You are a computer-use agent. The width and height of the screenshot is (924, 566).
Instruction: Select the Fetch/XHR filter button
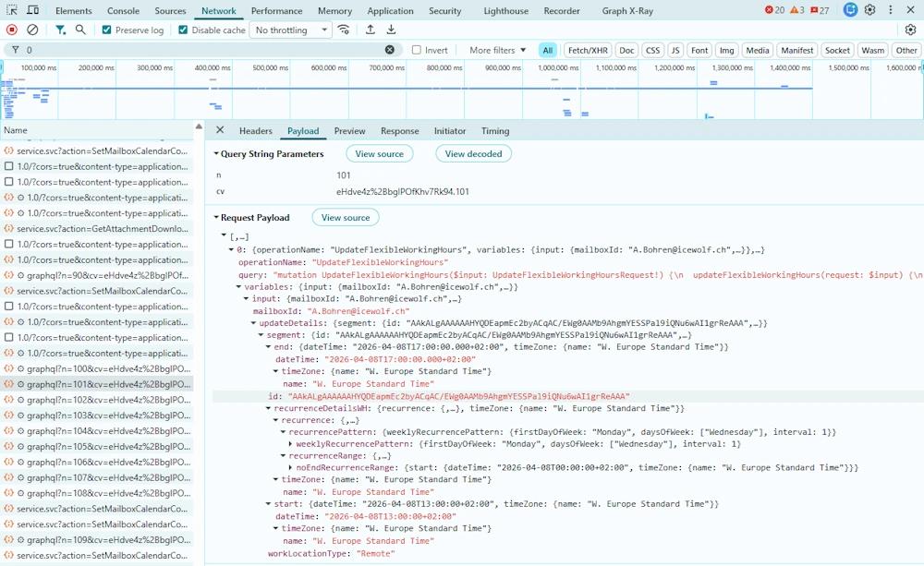click(x=588, y=50)
